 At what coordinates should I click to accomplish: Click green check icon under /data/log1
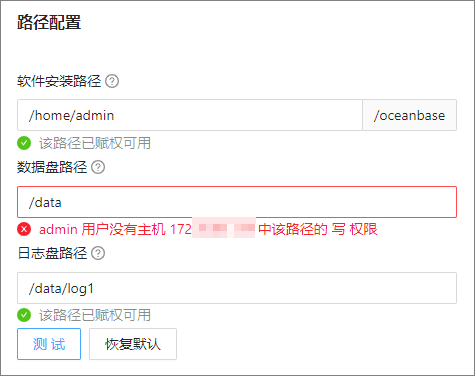point(24,315)
